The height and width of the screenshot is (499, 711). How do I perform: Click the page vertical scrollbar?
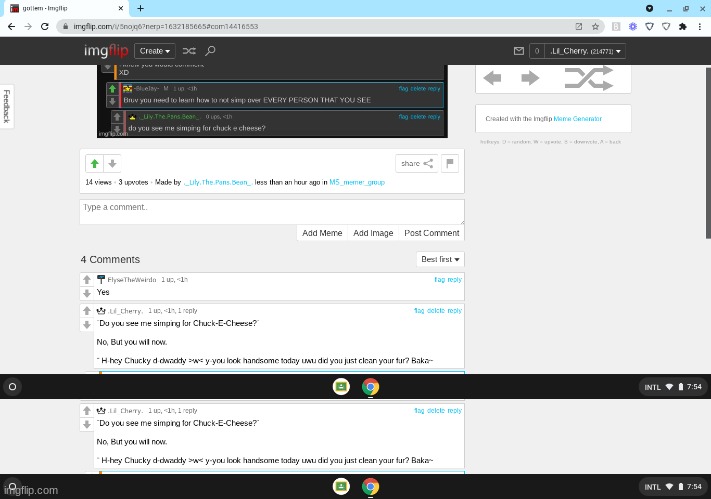(x=708, y=153)
